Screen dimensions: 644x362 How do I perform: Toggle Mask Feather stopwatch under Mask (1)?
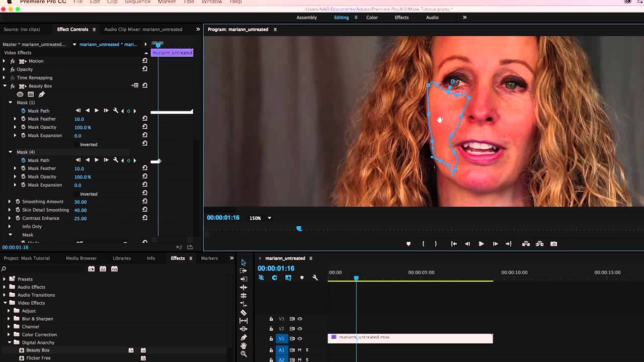(23, 119)
